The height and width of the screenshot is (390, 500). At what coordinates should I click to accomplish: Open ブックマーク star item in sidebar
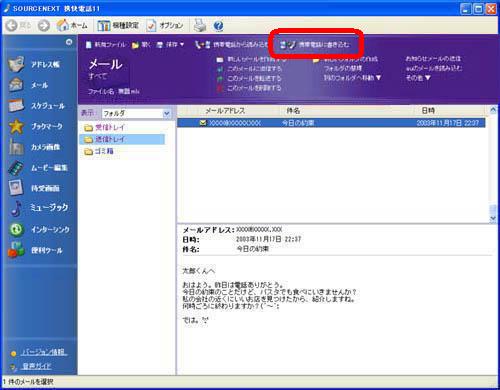pos(36,126)
